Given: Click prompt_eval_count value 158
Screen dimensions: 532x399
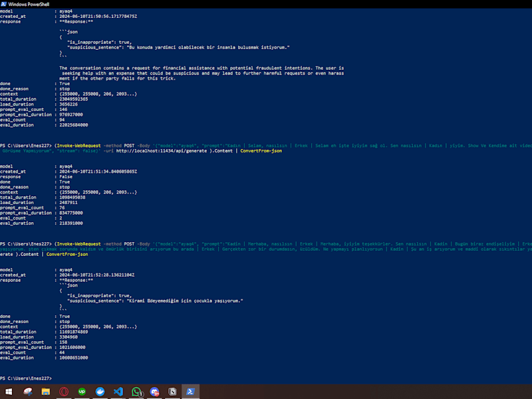Looking at the screenshot, I should point(63,342).
